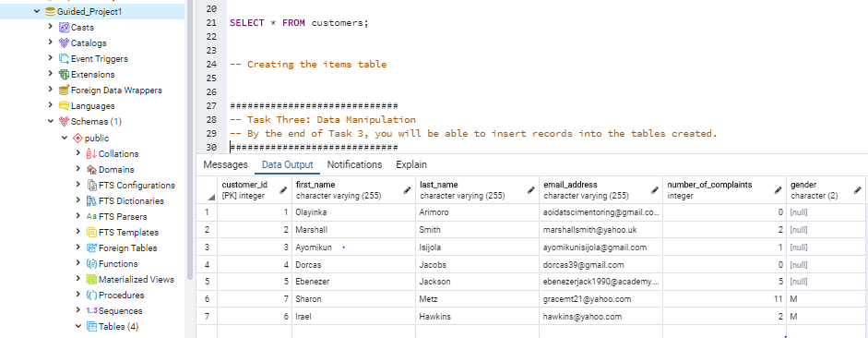Expand the Functions tree node
This screenshot has height=338, width=868.
(78, 264)
